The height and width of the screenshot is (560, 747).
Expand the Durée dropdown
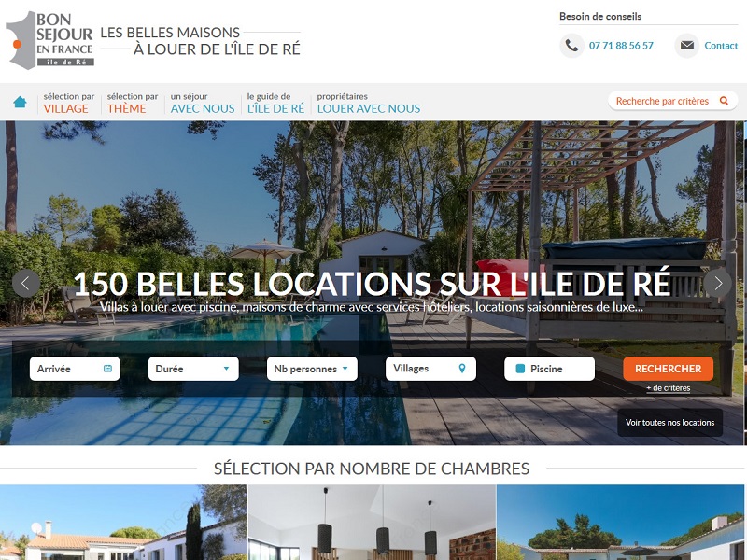(193, 369)
